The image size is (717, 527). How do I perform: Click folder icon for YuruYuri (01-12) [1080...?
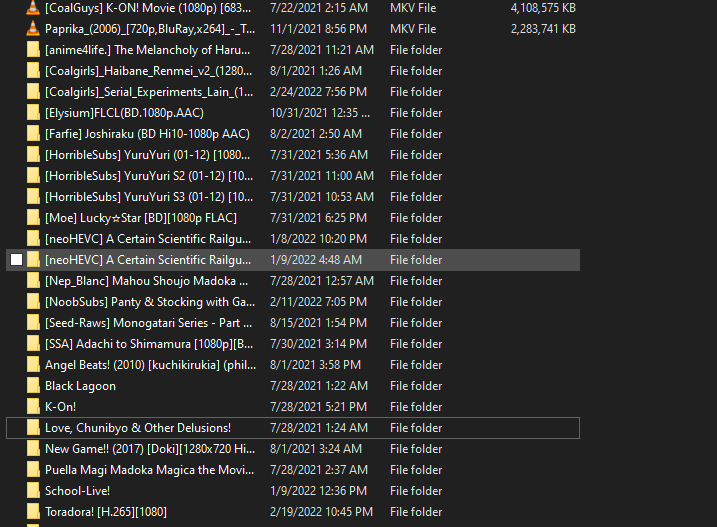[x=33, y=155]
